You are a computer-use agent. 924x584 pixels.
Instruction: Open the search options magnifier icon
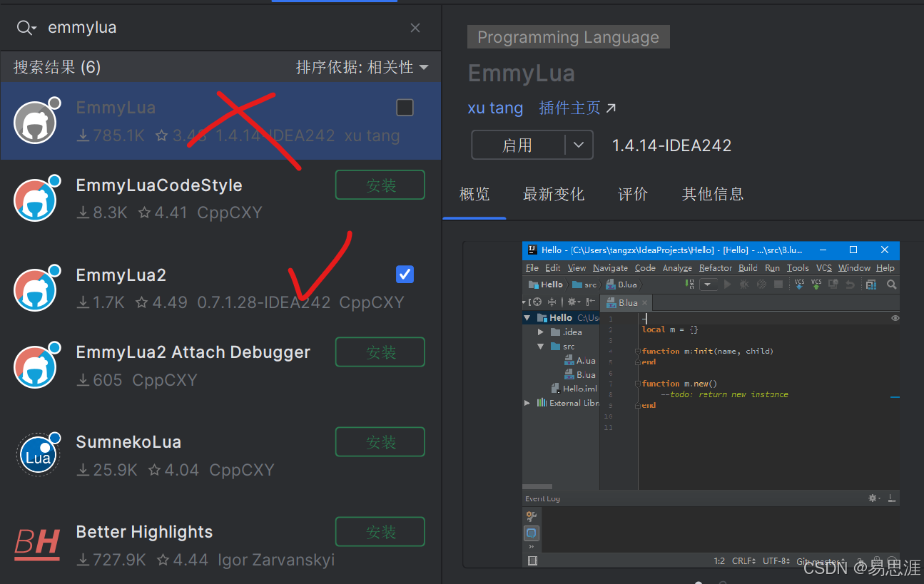pyautogui.click(x=26, y=28)
